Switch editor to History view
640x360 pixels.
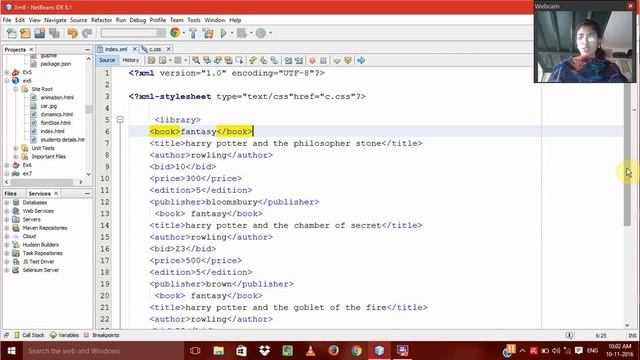coord(131,60)
